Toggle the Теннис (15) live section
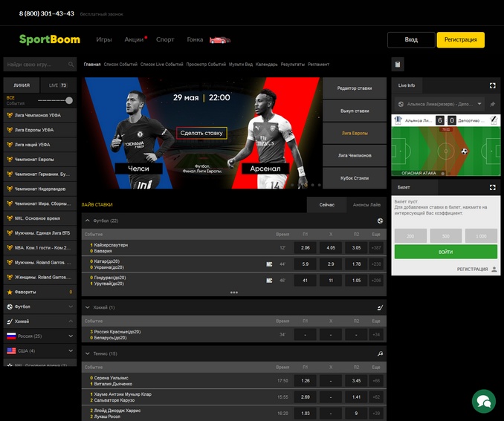 [x=88, y=353]
